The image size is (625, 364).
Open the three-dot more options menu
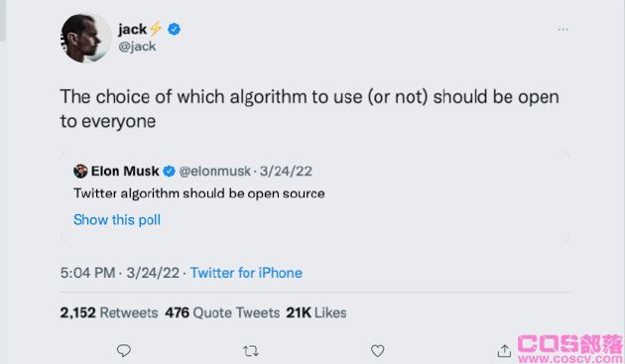(562, 30)
